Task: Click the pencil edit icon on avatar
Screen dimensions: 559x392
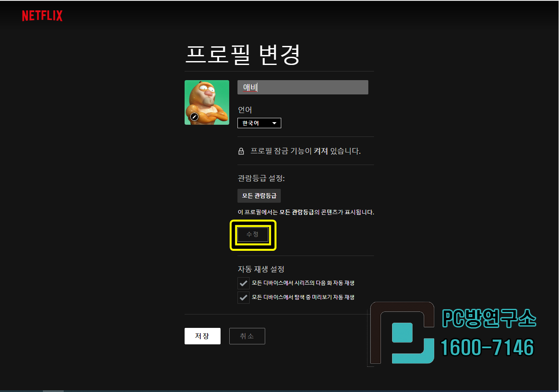Action: (195, 117)
